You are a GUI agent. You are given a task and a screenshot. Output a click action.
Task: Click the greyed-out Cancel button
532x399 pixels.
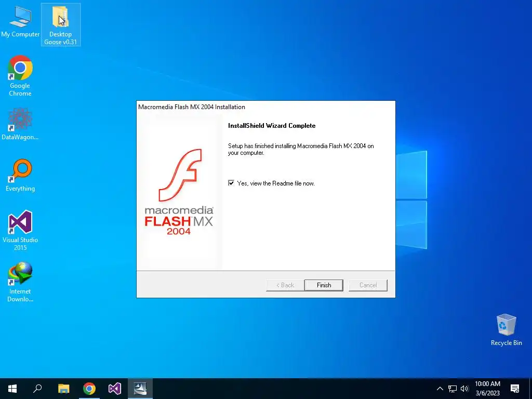368,285
